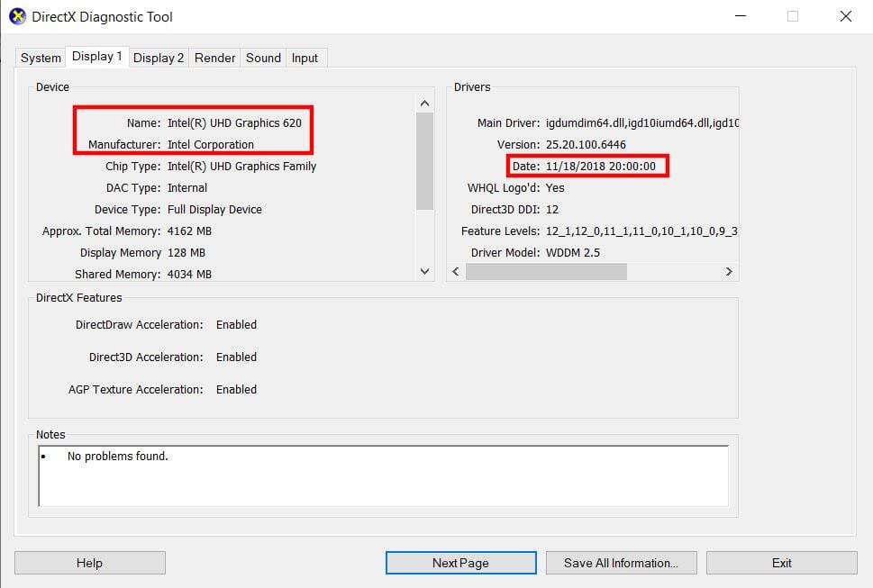This screenshot has width=873, height=588.
Task: Click the Device panel scroll down arrow
Action: 424,271
